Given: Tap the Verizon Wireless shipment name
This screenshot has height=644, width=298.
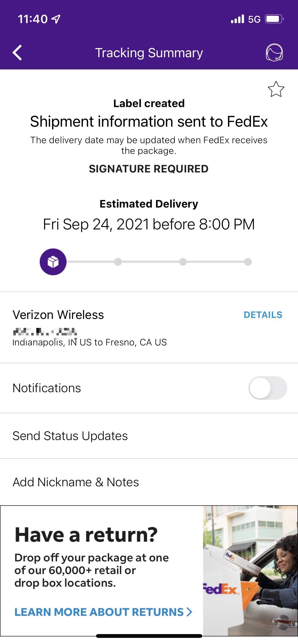Looking at the screenshot, I should 58,315.
